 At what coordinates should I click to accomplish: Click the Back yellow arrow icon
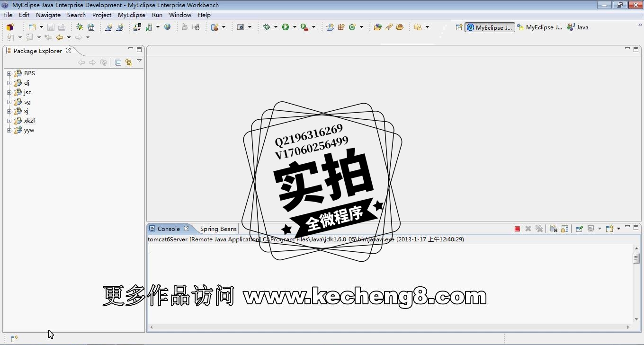click(x=60, y=37)
